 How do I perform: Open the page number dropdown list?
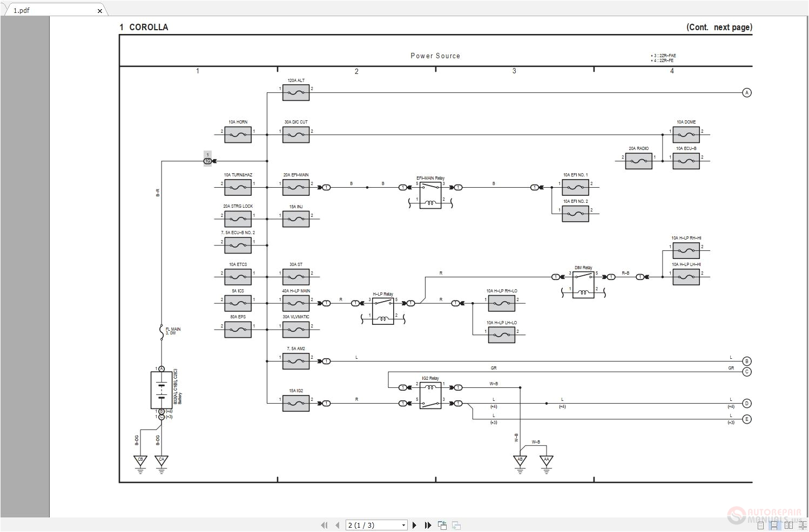pos(403,524)
